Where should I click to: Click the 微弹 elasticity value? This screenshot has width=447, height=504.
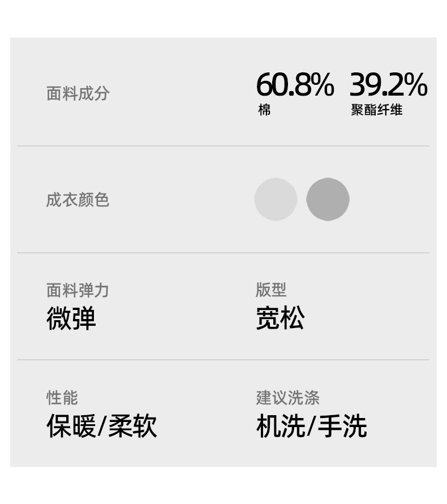tap(71, 318)
